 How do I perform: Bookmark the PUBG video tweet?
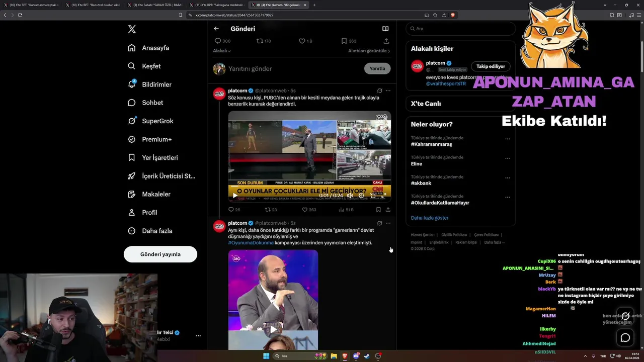pos(378,210)
